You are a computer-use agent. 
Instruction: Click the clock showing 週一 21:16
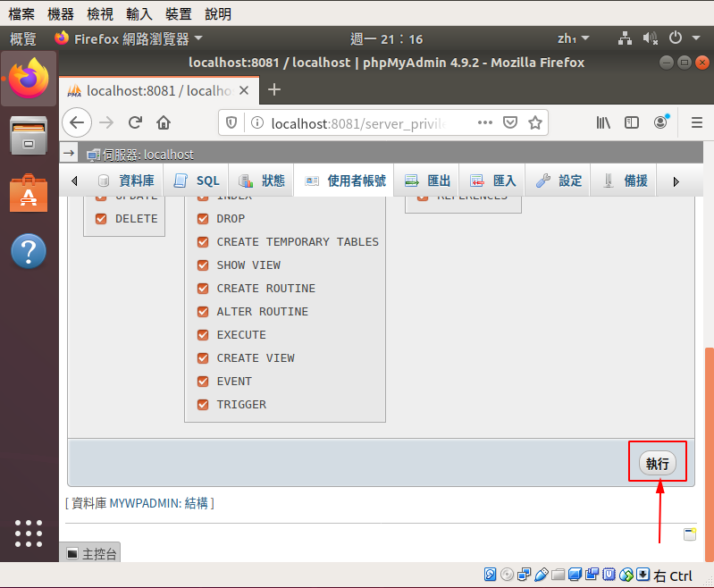[387, 38]
